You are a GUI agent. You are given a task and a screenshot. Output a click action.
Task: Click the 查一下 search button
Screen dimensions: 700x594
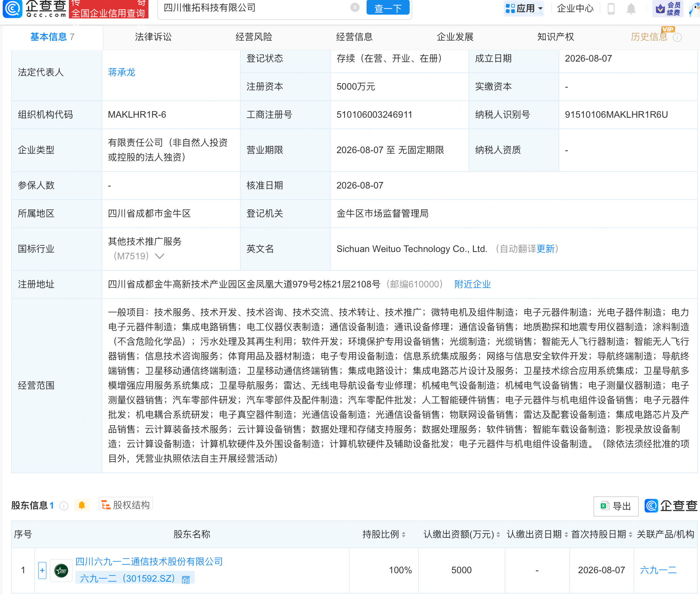[x=388, y=8]
